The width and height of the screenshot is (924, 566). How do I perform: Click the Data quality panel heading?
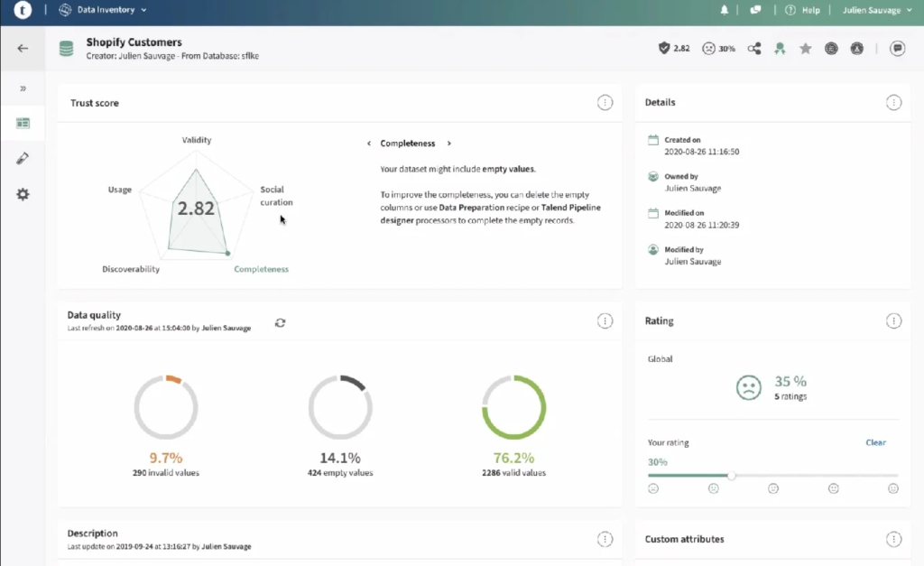click(94, 315)
